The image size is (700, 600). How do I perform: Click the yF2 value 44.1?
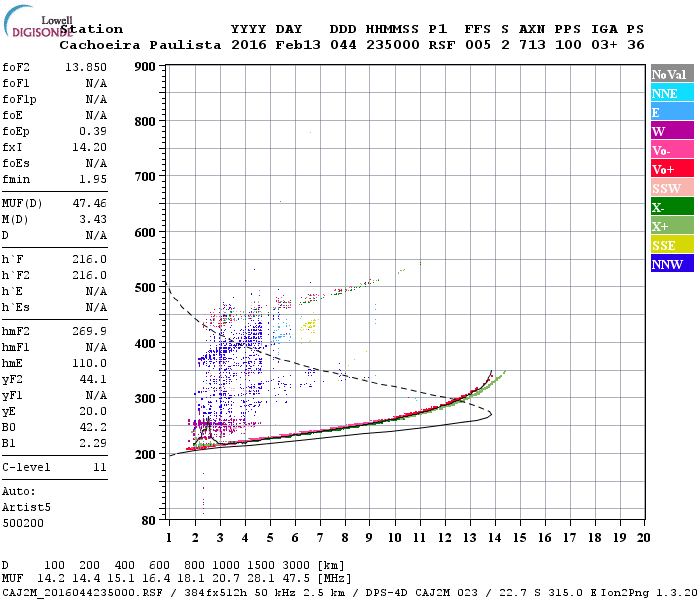point(93,379)
